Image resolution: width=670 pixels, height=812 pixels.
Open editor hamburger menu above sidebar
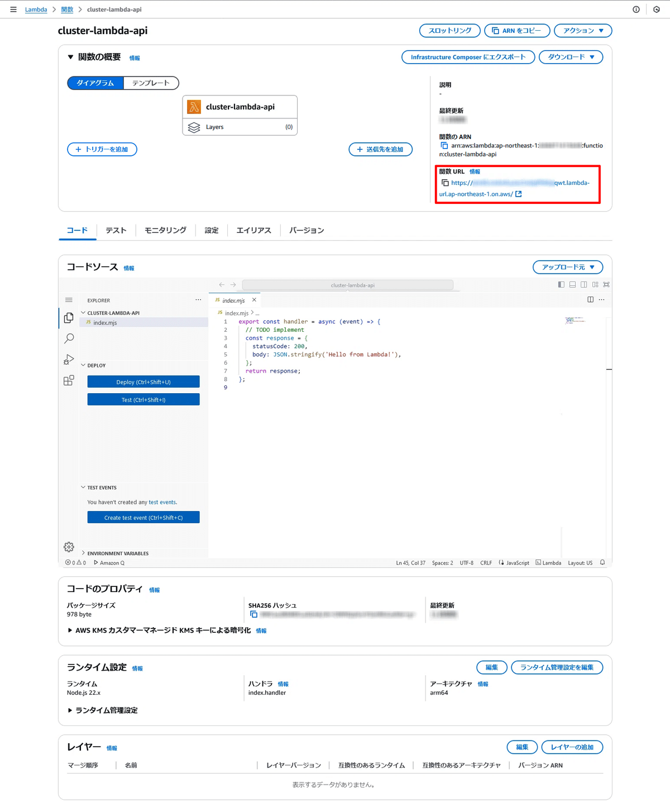pos(69,300)
